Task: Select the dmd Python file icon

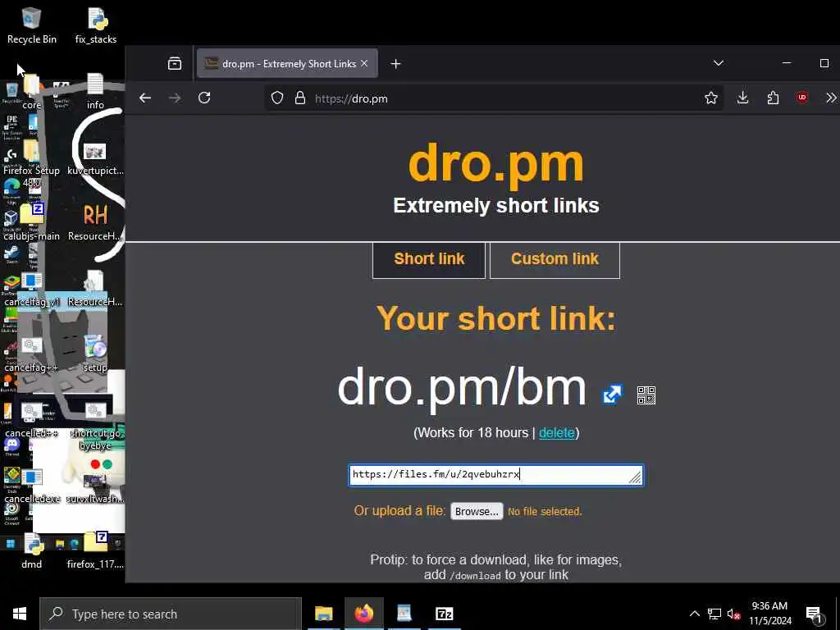Action: tap(32, 550)
